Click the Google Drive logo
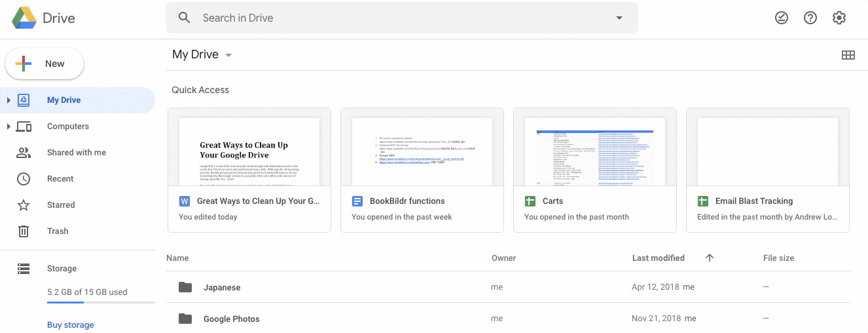The image size is (868, 333). pyautogui.click(x=24, y=18)
